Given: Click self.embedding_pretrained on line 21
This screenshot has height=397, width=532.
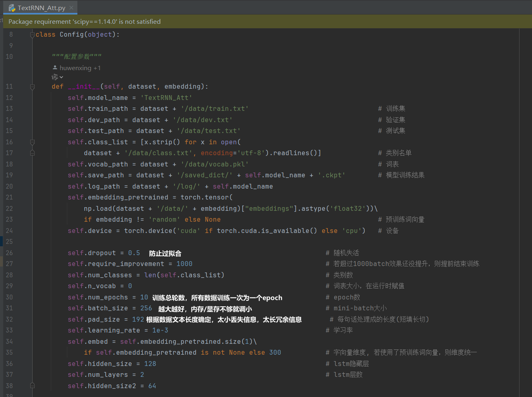Looking at the screenshot, I should click(118, 197).
